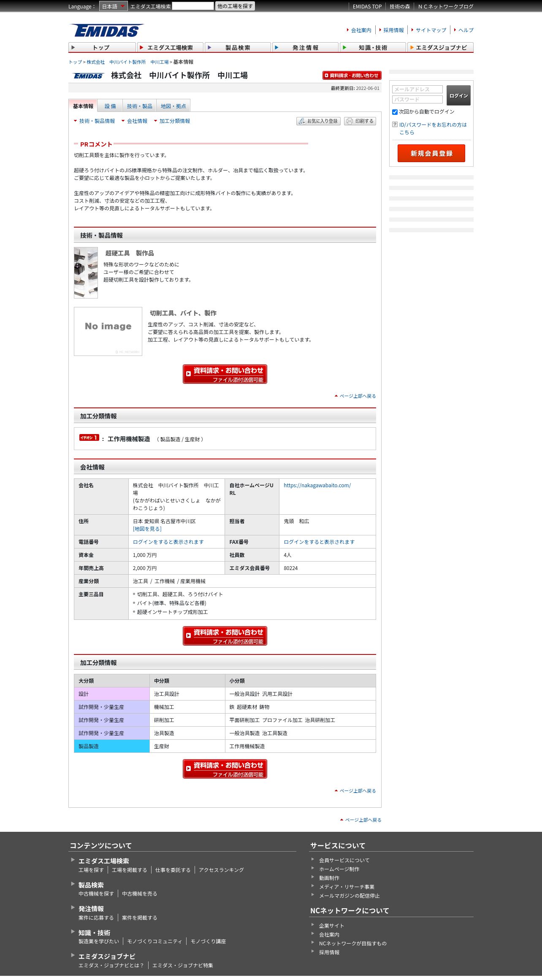The height and width of the screenshot is (980, 542).
Task: Switch to the 設備 tab
Action: [x=110, y=106]
